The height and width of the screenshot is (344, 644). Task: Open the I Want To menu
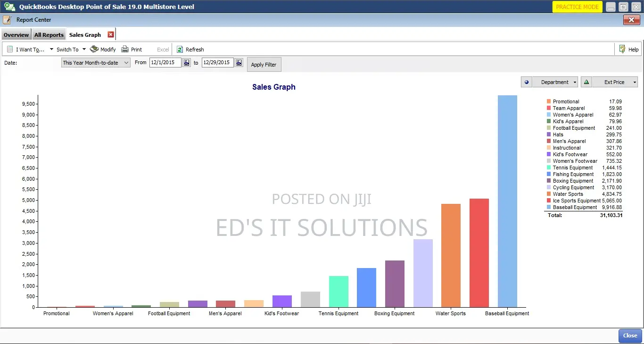(x=30, y=49)
